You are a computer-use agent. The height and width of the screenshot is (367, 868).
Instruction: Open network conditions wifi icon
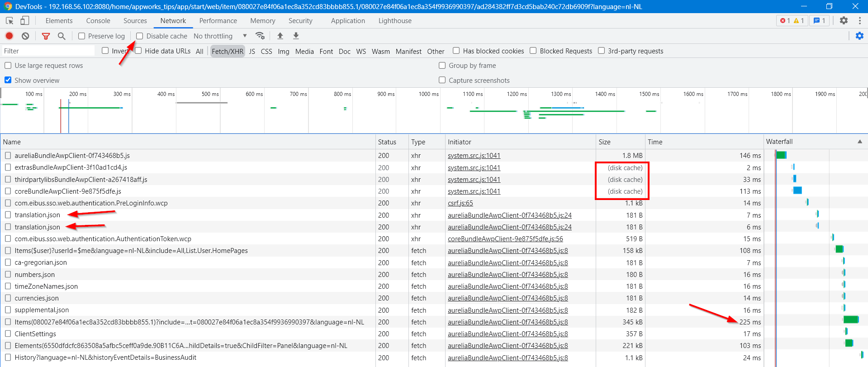click(x=260, y=36)
